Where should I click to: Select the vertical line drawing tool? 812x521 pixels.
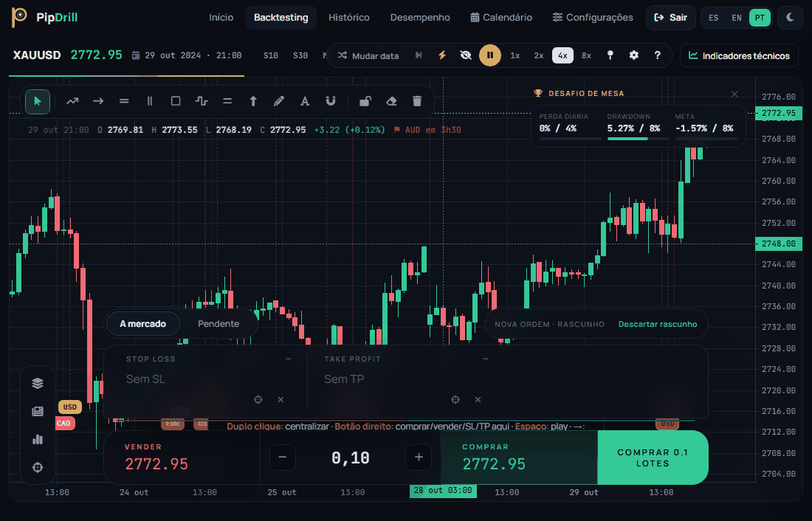pos(150,102)
